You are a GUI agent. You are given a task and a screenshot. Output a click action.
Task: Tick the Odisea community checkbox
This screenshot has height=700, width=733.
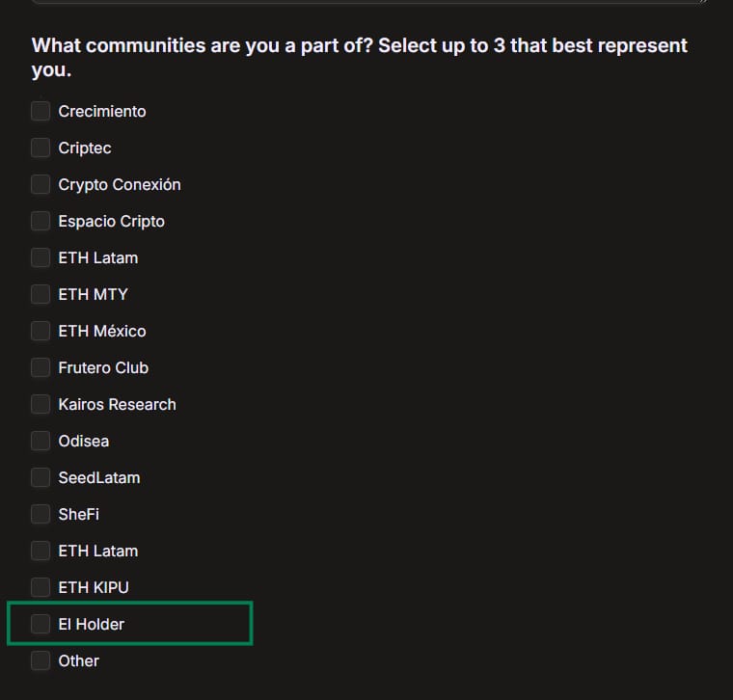[41, 441]
